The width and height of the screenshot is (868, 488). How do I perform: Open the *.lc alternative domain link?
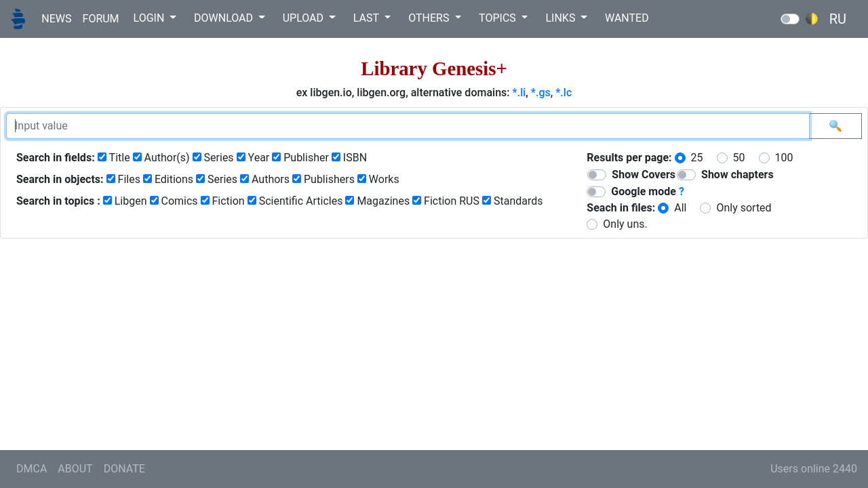click(x=564, y=93)
